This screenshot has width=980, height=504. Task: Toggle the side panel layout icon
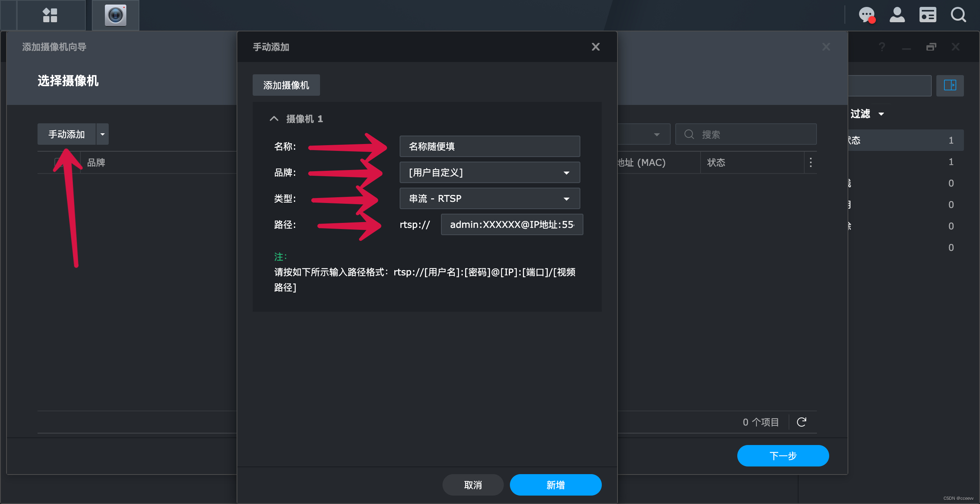pos(950,85)
